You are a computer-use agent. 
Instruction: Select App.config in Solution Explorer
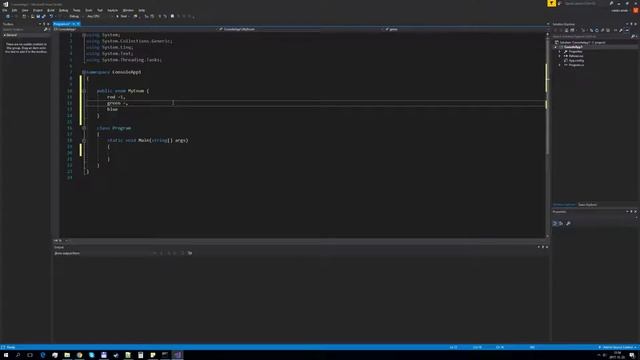(x=576, y=60)
